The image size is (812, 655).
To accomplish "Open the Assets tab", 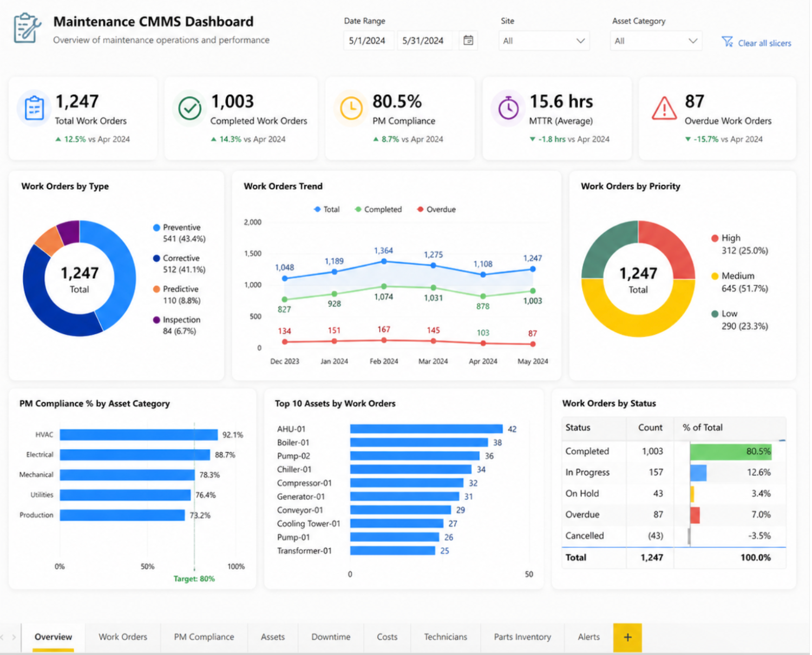I will [273, 637].
